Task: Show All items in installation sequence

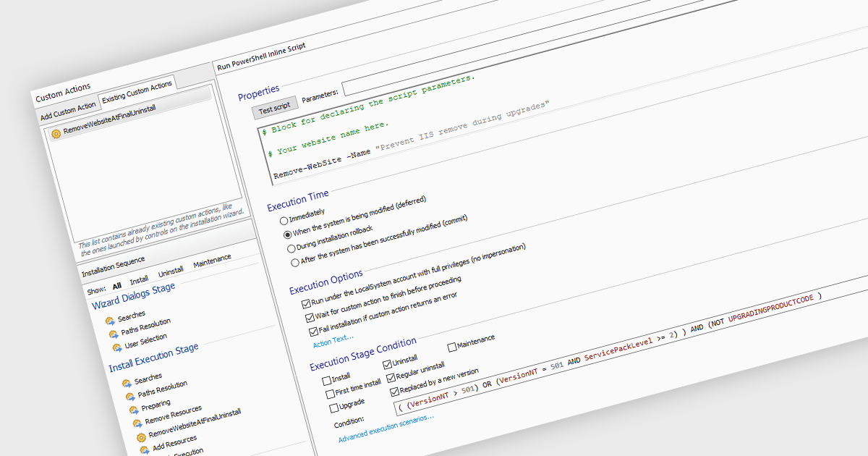Action: click(116, 286)
